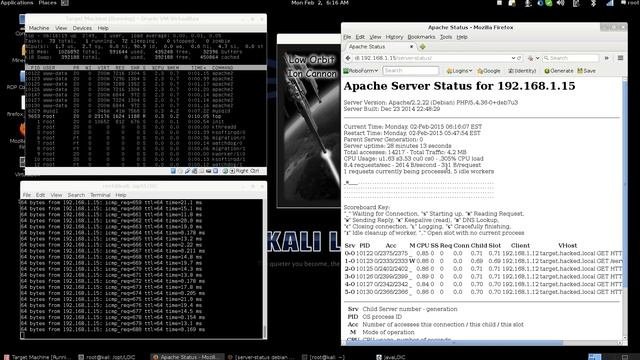Open Applications menu in top panel
The width and height of the screenshot is (640, 360).
tap(17, 3)
